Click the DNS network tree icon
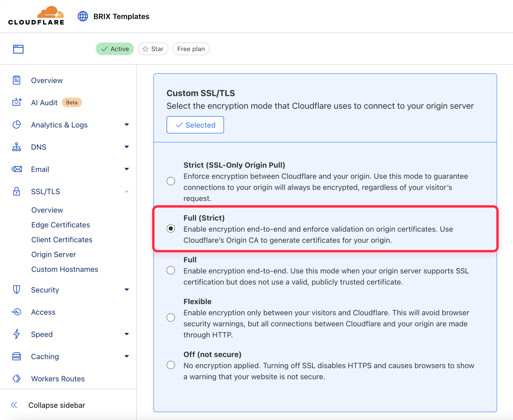The width and height of the screenshot is (513, 420). (17, 147)
